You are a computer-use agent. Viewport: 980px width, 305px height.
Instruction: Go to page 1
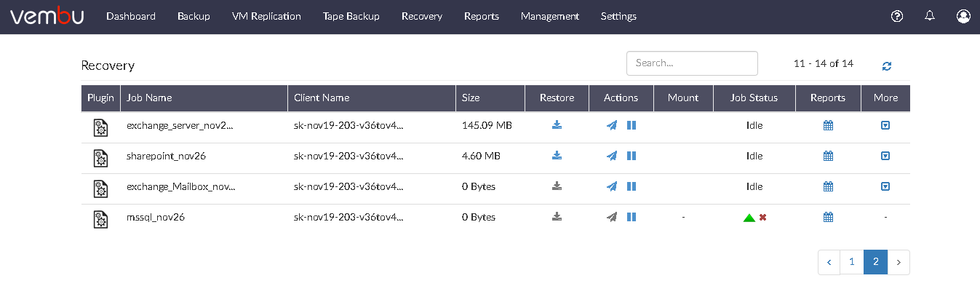(x=852, y=262)
